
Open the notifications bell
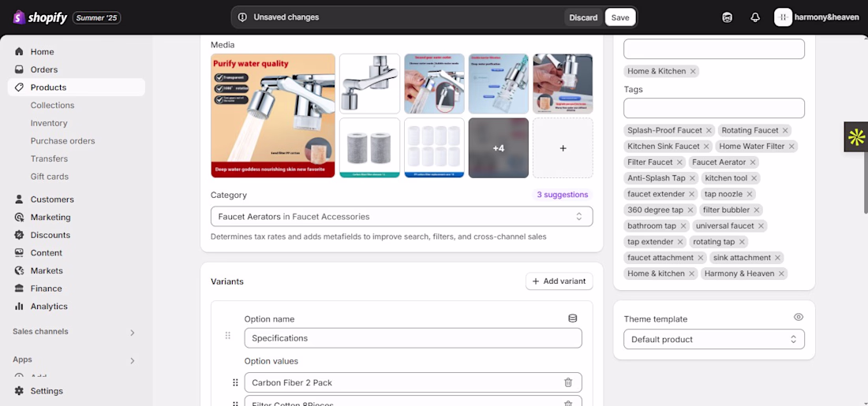tap(755, 17)
